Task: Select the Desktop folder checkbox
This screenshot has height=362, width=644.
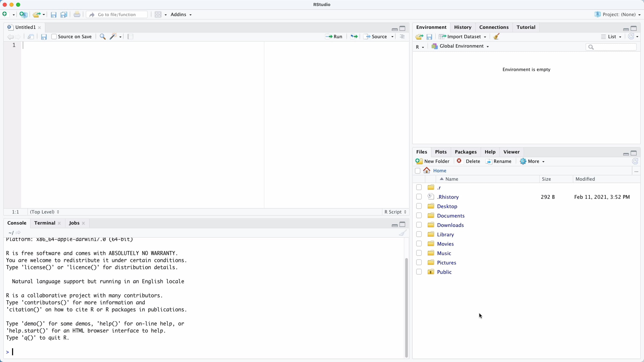Action: [x=419, y=206]
